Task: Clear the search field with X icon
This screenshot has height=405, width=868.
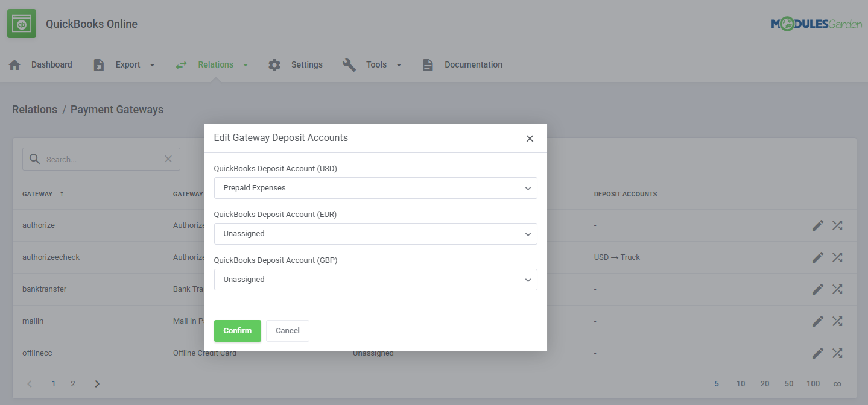Action: (x=168, y=159)
